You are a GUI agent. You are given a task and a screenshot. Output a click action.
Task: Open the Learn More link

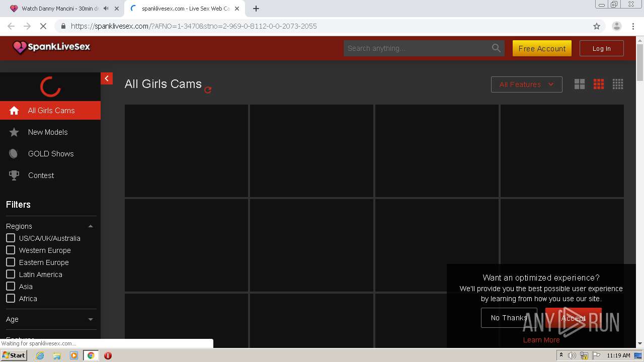tap(541, 340)
